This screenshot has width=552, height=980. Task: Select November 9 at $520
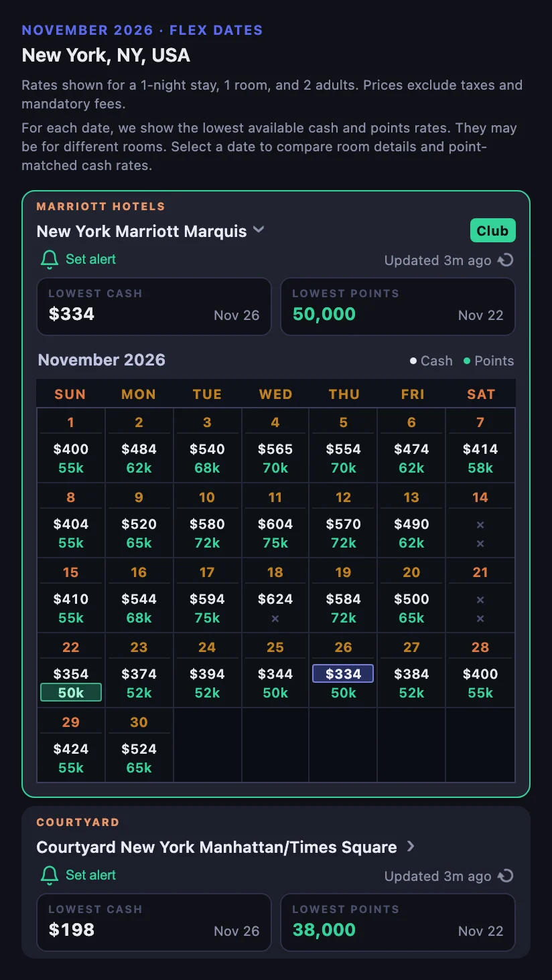point(139,520)
